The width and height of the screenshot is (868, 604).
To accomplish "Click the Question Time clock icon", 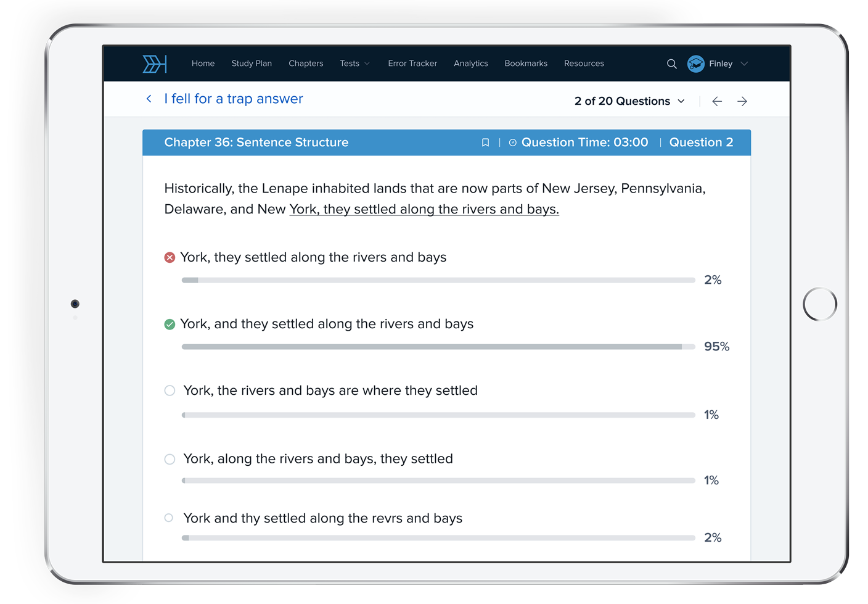I will [512, 143].
